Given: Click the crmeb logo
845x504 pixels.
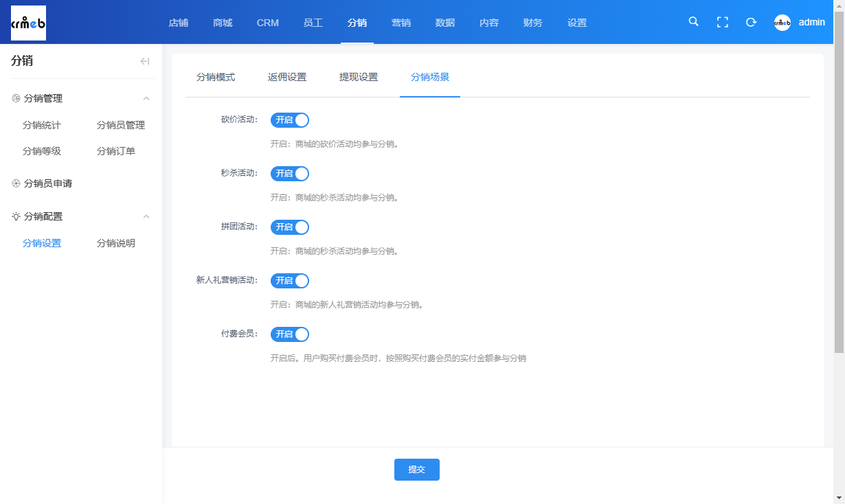Looking at the screenshot, I should (28, 23).
